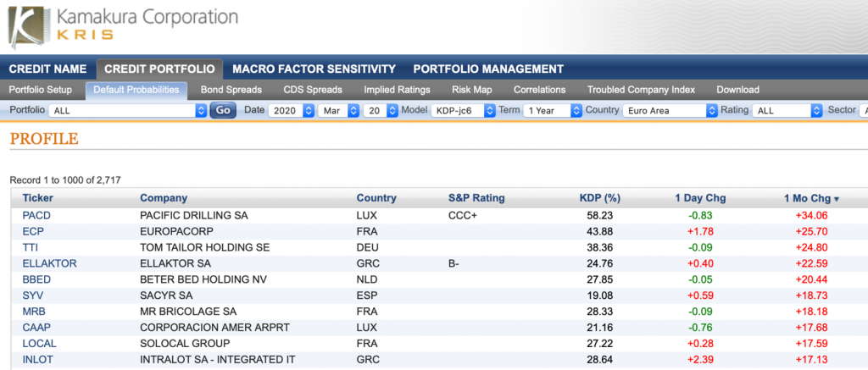
Task: Select INTRALOT SA - INTEGRATED IT cell
Action: pyautogui.click(x=218, y=360)
